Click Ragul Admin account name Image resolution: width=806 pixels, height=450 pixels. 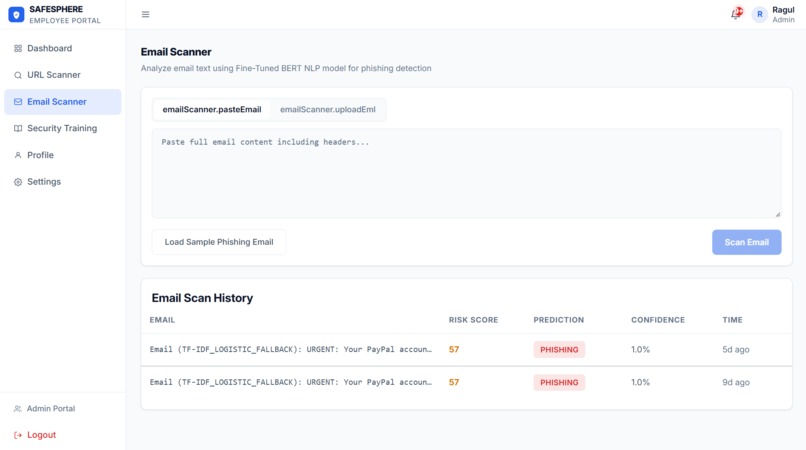pos(783,14)
